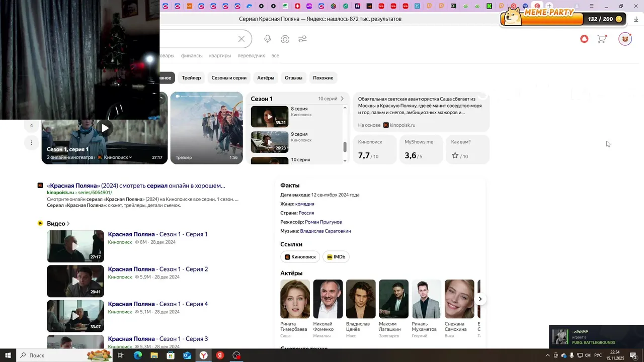
Task: Open the Windows Start menu
Action: point(8,355)
